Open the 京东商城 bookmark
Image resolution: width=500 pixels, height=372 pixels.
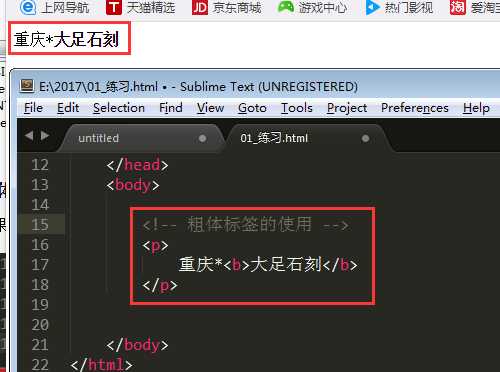(227, 7)
